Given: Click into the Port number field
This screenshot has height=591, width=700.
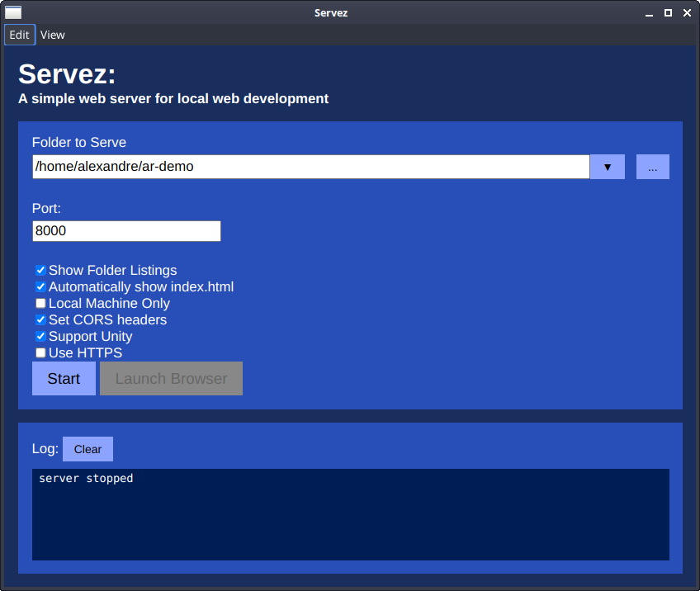Looking at the screenshot, I should tap(126, 231).
